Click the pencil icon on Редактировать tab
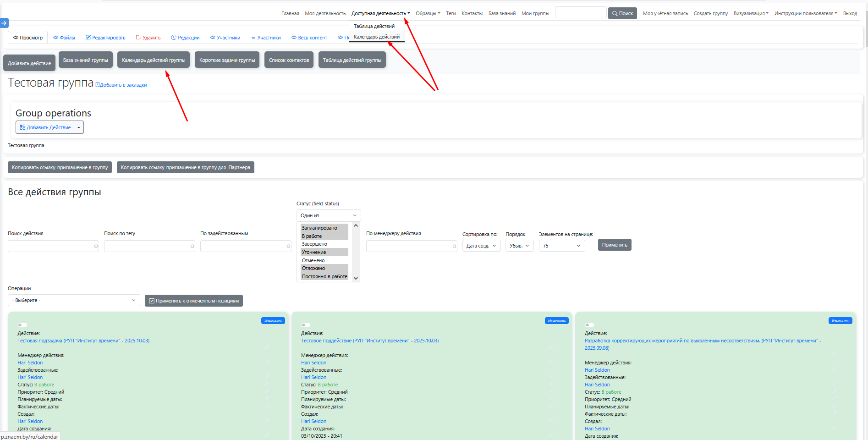The width and height of the screenshot is (868, 440). (x=89, y=38)
